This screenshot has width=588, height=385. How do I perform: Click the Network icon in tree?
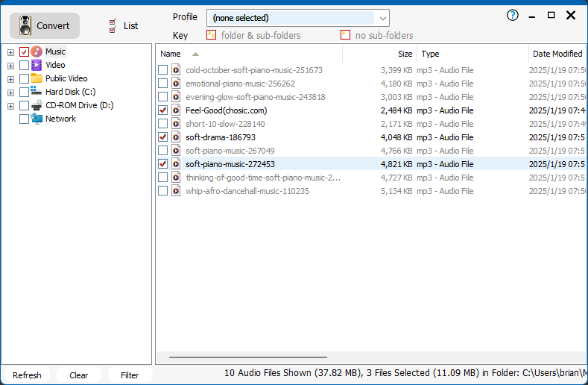37,119
